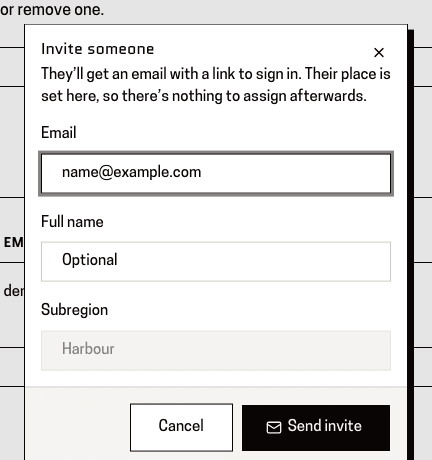
Task: Select the disabled Subregion Harbour field
Action: [216, 350]
